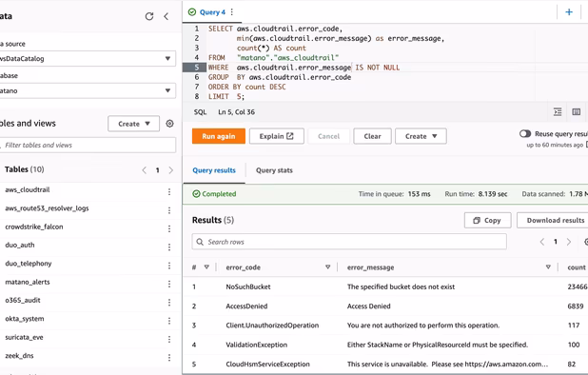Open o365_audit table actions menu
The width and height of the screenshot is (588, 375).
pos(169,303)
